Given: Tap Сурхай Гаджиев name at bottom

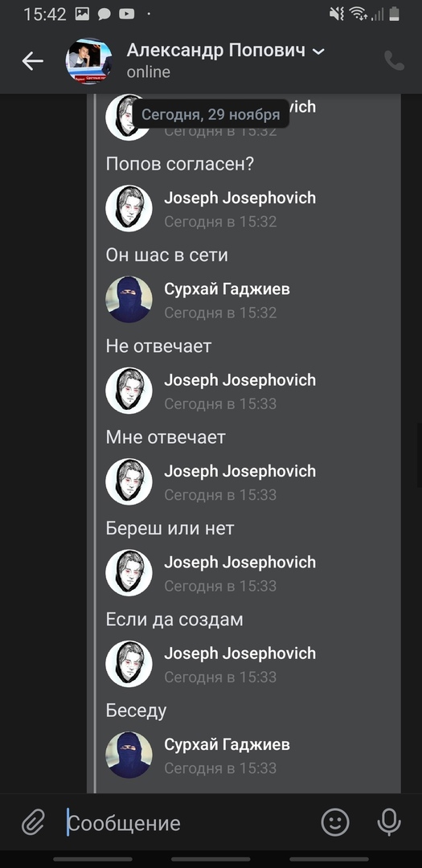Looking at the screenshot, I should point(227,744).
